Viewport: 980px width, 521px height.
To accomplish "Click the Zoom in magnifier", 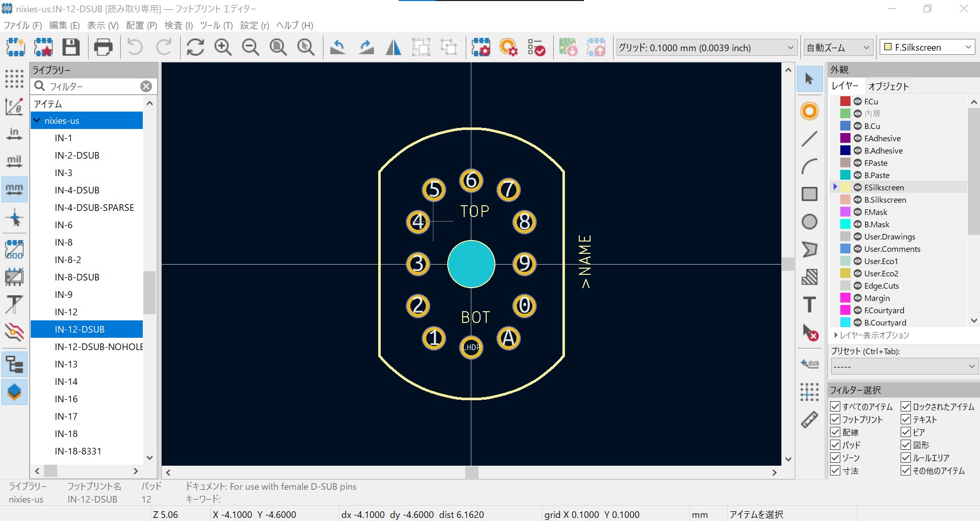I will tap(223, 48).
